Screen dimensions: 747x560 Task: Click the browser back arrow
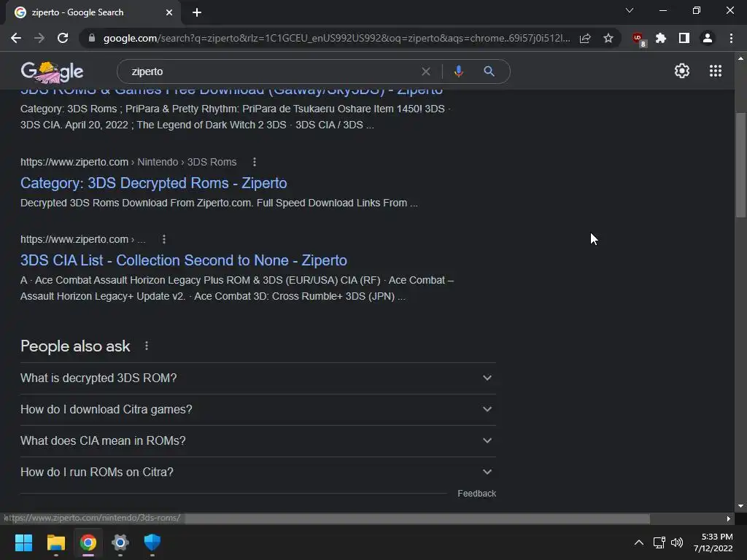(16, 38)
